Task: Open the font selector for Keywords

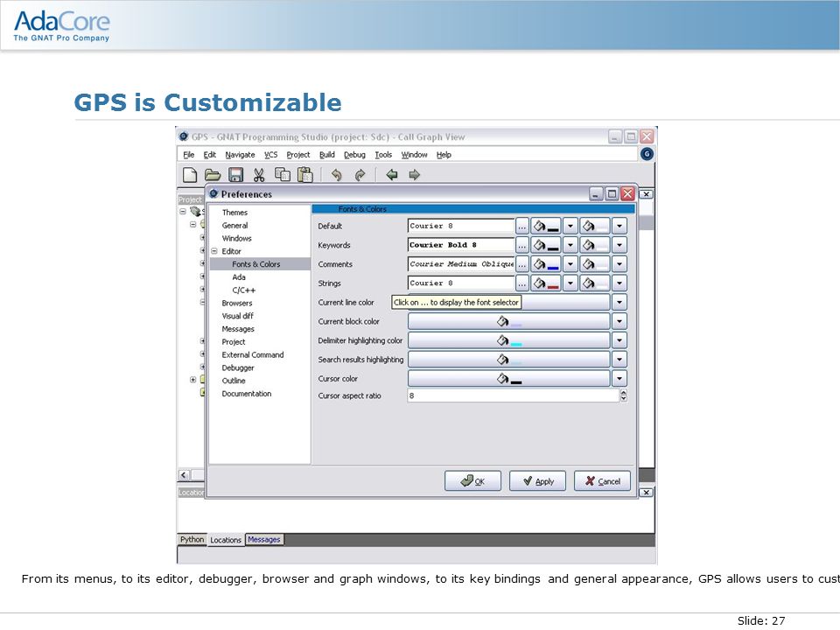Action: click(x=521, y=245)
